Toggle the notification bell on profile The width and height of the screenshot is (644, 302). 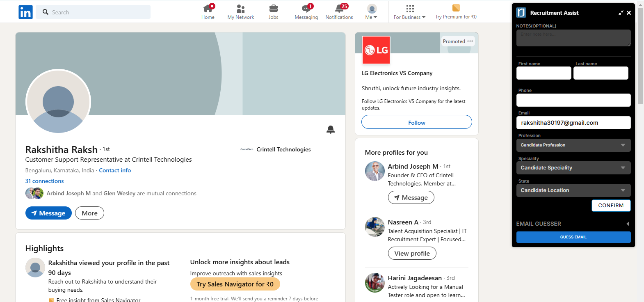click(x=331, y=130)
